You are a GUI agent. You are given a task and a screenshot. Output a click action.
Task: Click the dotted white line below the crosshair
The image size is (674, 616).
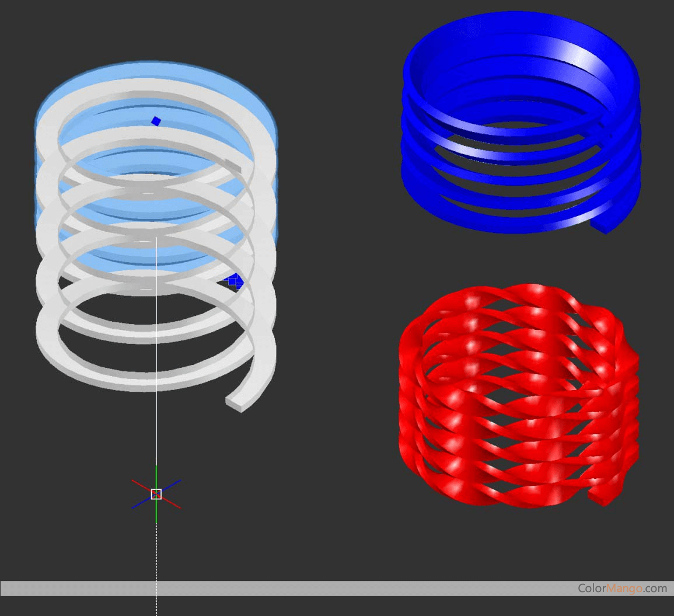pos(156,561)
